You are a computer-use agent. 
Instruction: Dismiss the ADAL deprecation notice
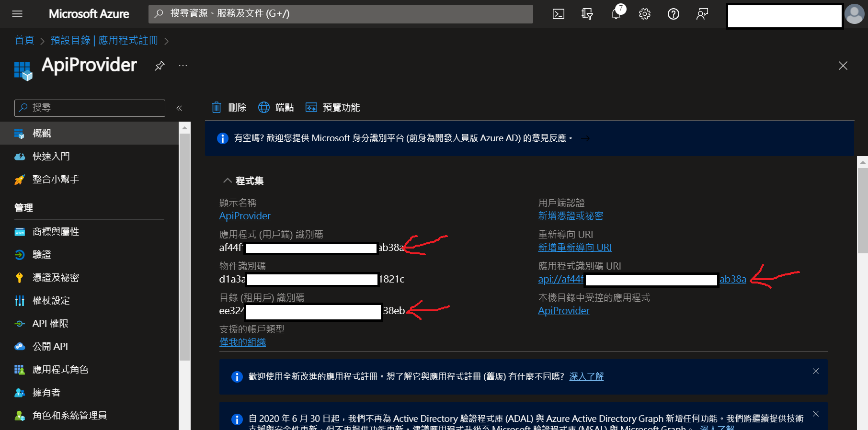pyautogui.click(x=816, y=414)
